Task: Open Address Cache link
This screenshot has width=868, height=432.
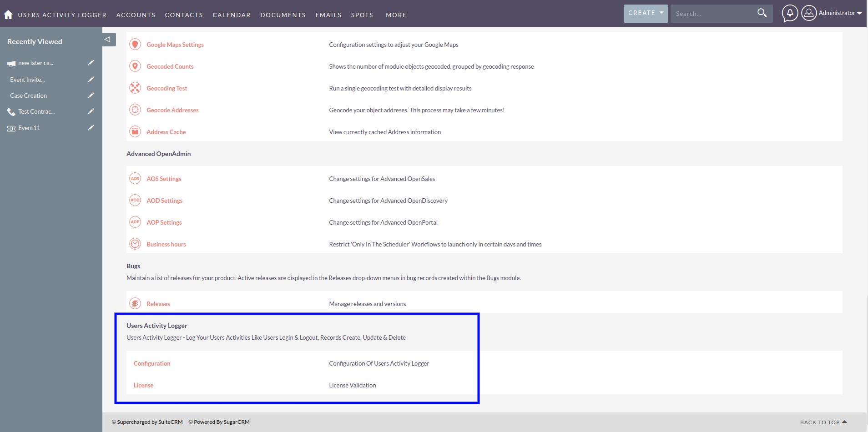Action: pyautogui.click(x=166, y=132)
